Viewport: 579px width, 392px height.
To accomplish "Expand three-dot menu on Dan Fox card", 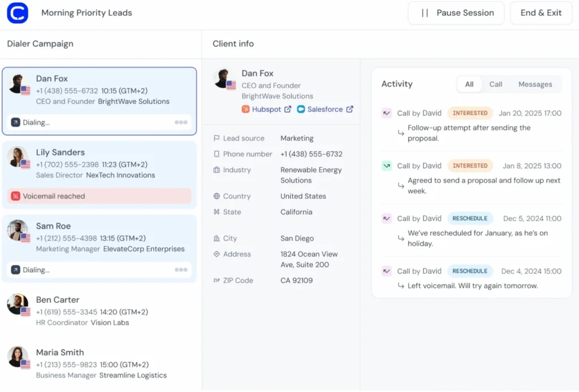I will 181,122.
